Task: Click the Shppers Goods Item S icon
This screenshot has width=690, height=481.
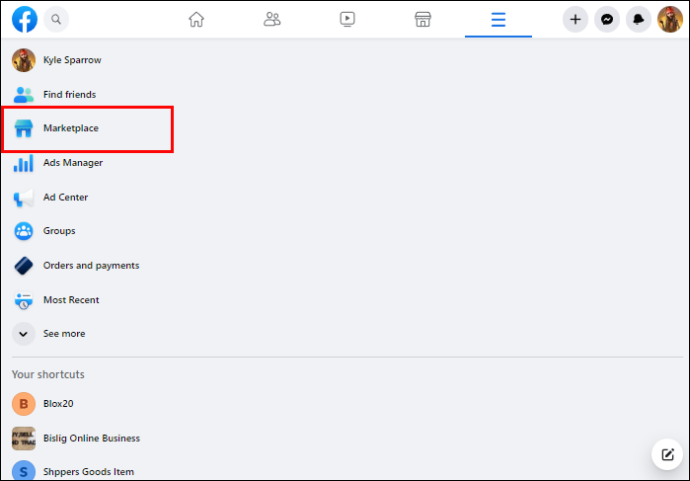Action: (x=24, y=471)
